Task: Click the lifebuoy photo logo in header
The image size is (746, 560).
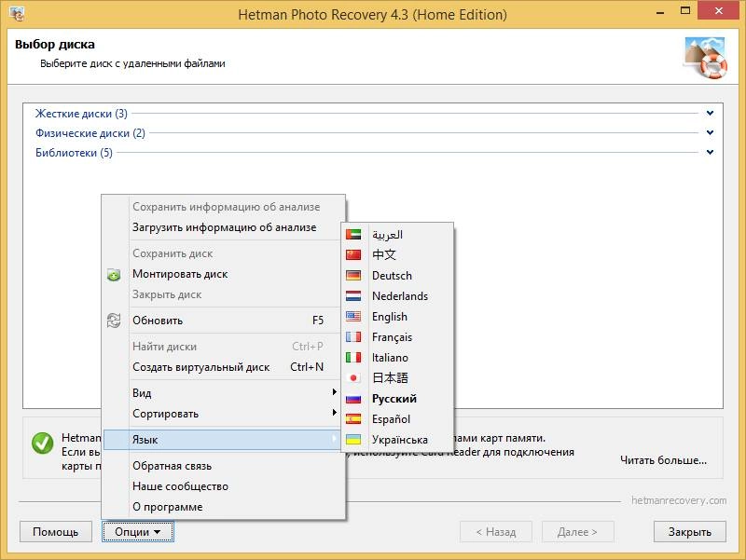Action: coord(705,58)
